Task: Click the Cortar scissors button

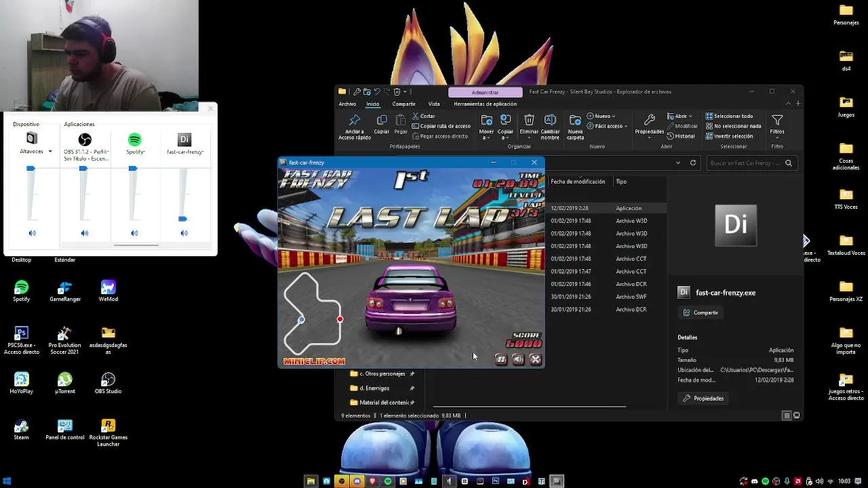Action: pos(423,116)
